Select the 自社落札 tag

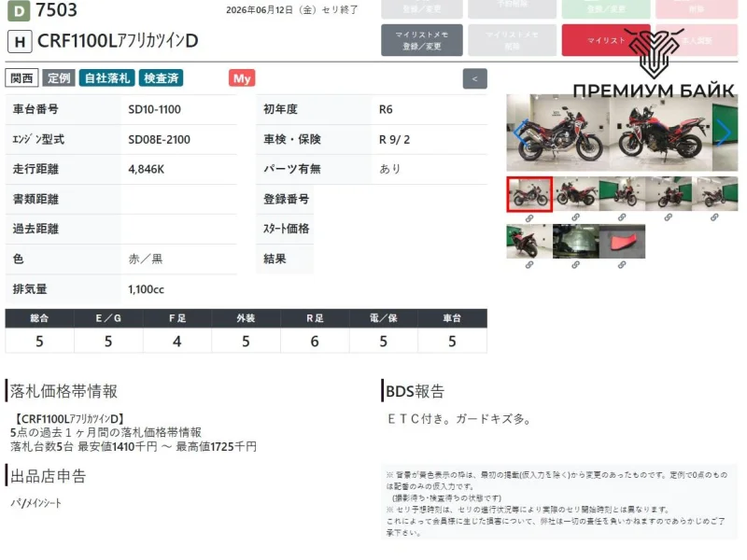(107, 78)
